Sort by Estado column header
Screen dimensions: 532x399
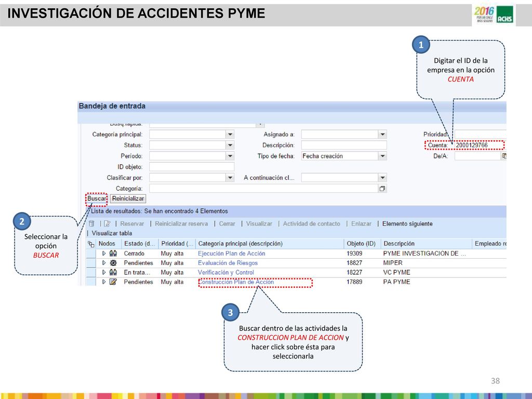pyautogui.click(x=140, y=244)
